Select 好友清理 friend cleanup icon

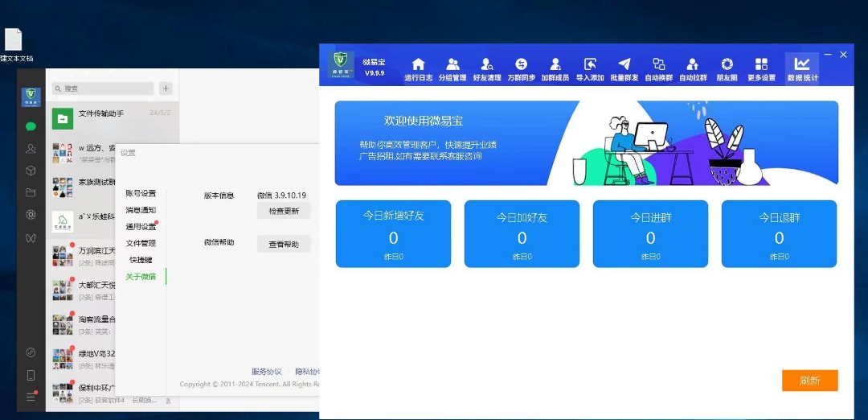(486, 68)
